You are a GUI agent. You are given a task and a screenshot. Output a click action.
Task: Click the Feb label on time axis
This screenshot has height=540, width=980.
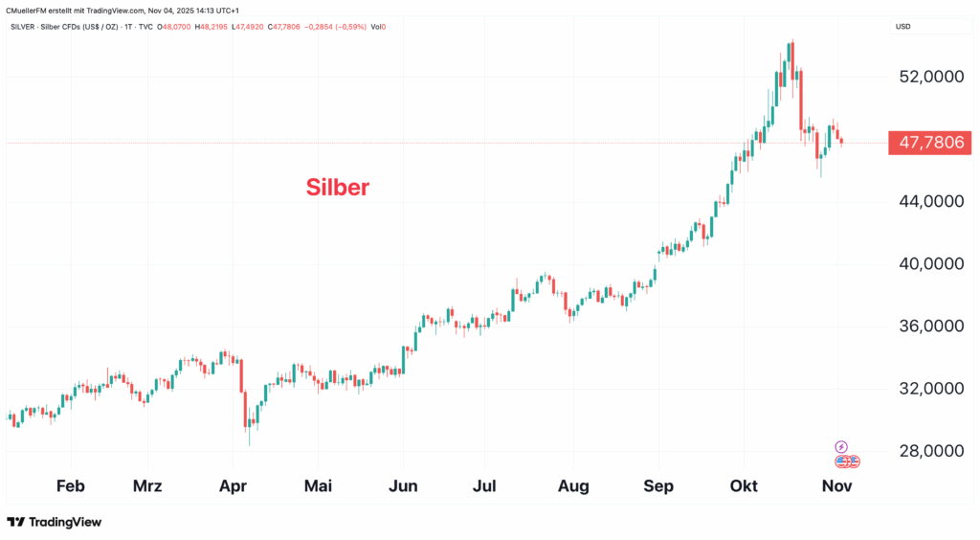tap(71, 486)
